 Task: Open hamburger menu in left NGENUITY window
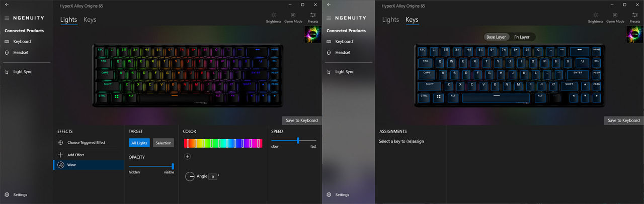(x=7, y=18)
